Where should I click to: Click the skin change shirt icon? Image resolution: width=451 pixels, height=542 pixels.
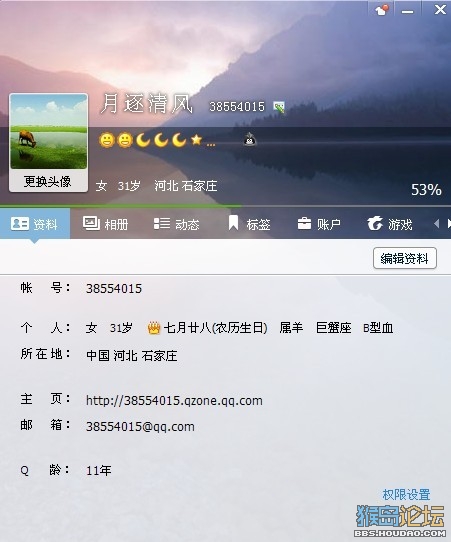[382, 10]
